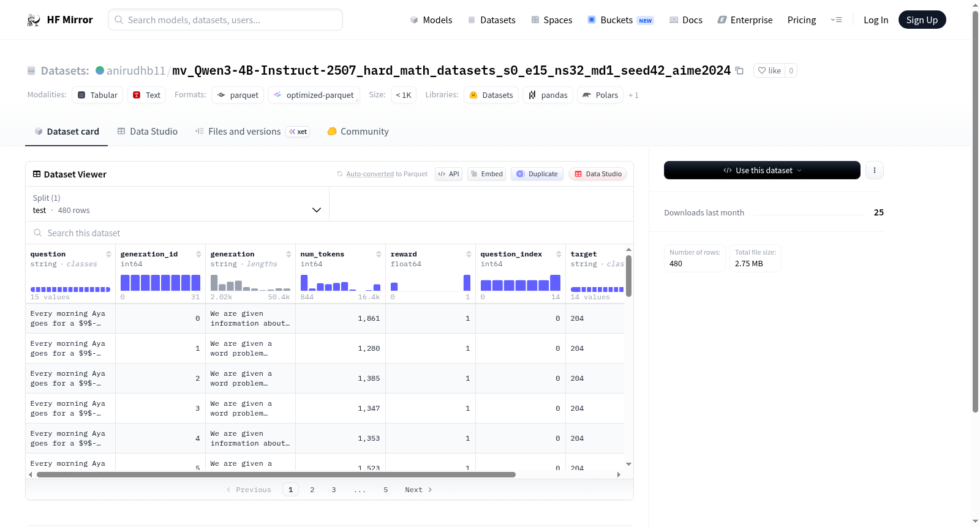
Task: Select the optimized-parquet format tag
Action: (x=314, y=95)
